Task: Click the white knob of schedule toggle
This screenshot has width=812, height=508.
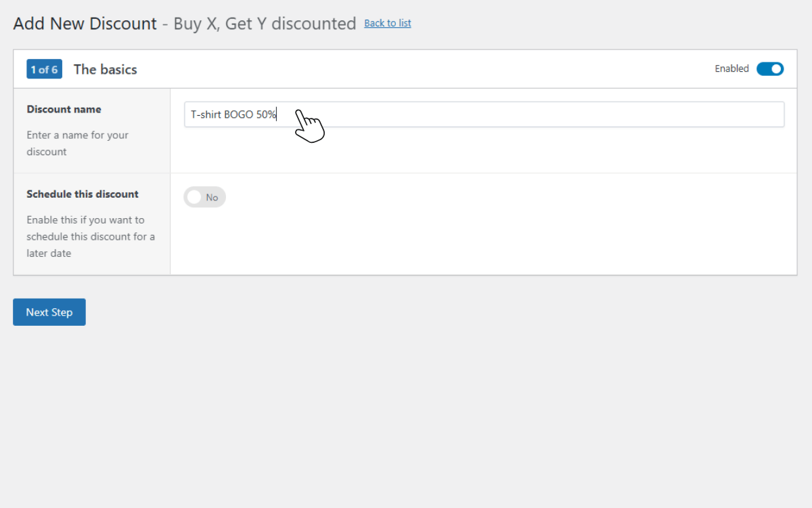Action: click(x=194, y=197)
